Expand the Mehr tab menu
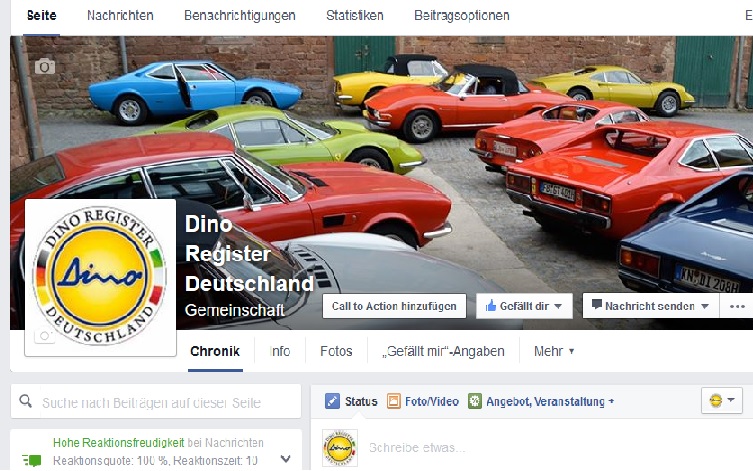Image resolution: width=753 pixels, height=471 pixels. click(x=554, y=351)
